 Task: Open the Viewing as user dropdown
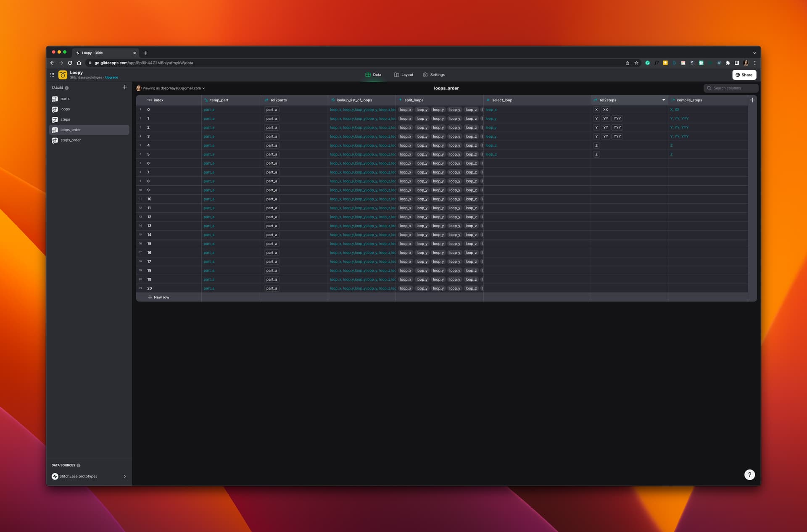point(173,88)
